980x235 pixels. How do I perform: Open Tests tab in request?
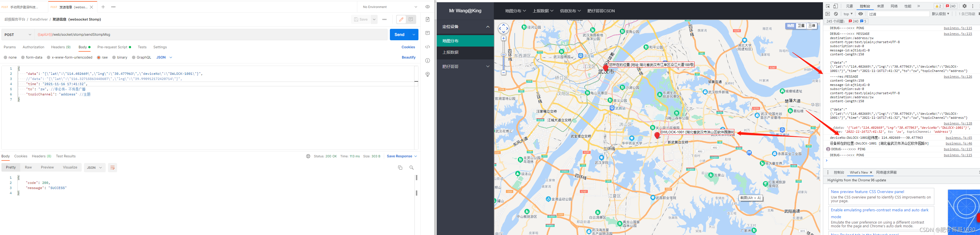[x=142, y=47]
